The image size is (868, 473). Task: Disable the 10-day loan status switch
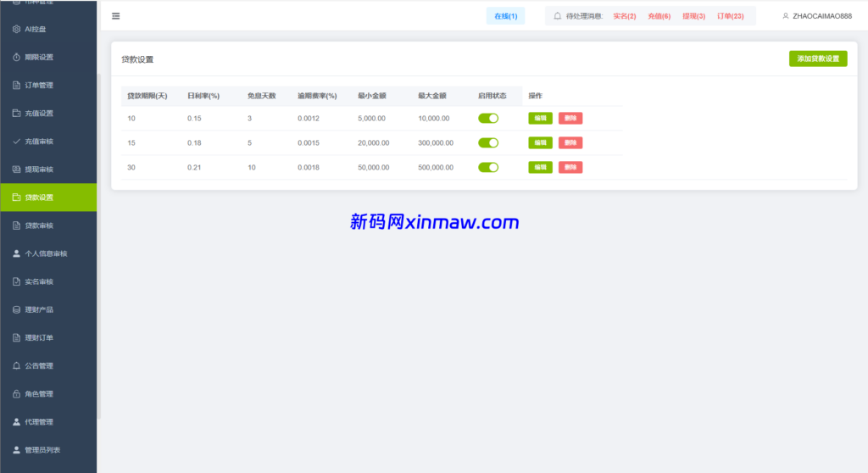(488, 118)
